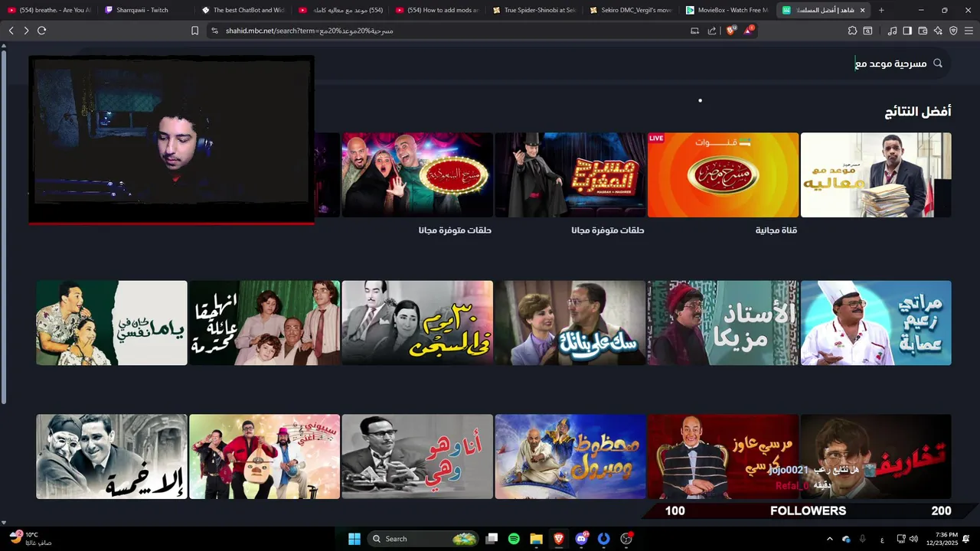The width and height of the screenshot is (980, 551).
Task: Click the search magnifier icon on Shahid
Action: pyautogui.click(x=937, y=64)
